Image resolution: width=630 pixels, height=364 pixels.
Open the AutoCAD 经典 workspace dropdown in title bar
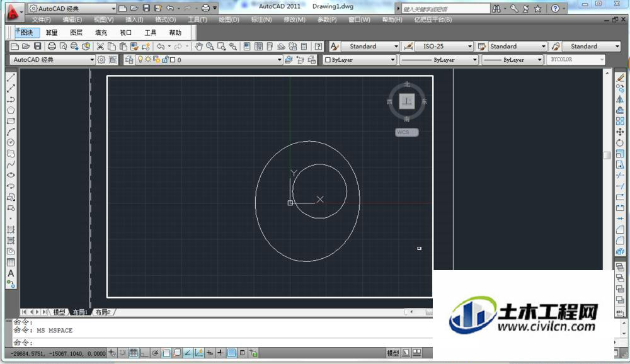point(72,8)
